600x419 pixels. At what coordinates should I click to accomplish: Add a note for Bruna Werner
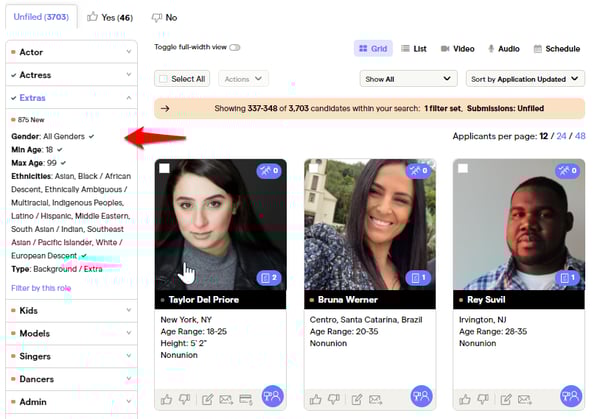pyautogui.click(x=357, y=400)
